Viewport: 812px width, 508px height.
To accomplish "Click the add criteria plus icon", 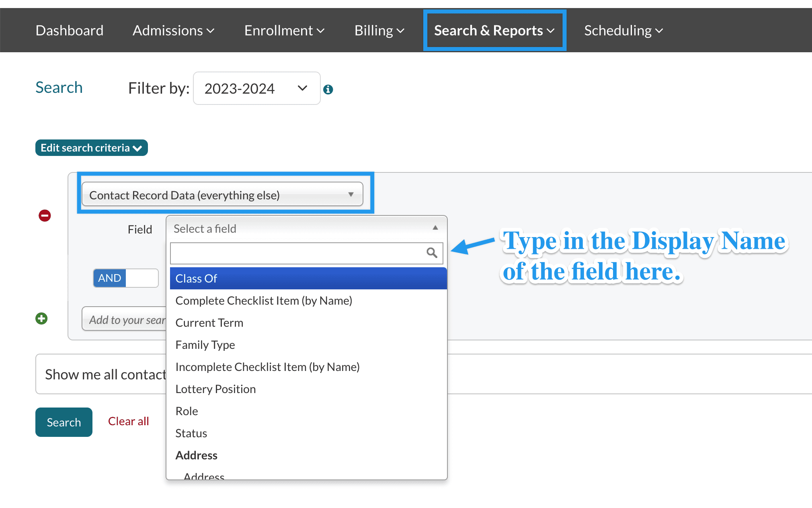I will [x=42, y=319].
